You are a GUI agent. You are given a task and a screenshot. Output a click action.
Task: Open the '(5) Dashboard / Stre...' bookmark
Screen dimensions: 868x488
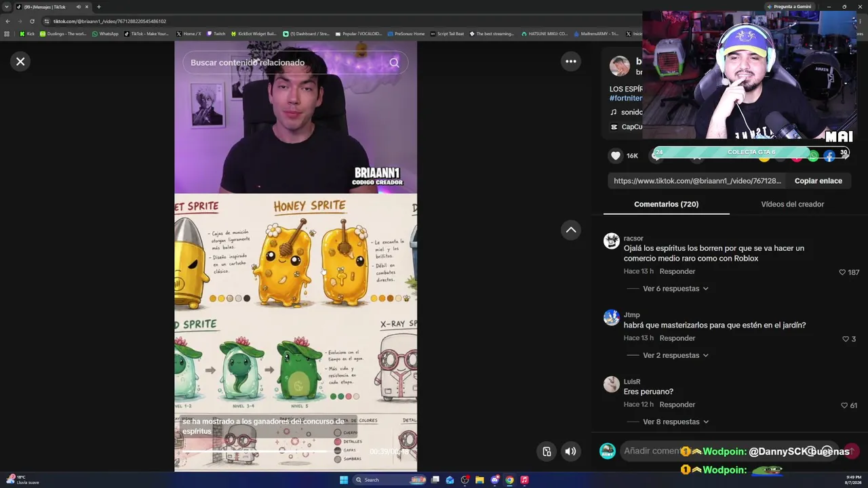click(x=306, y=34)
